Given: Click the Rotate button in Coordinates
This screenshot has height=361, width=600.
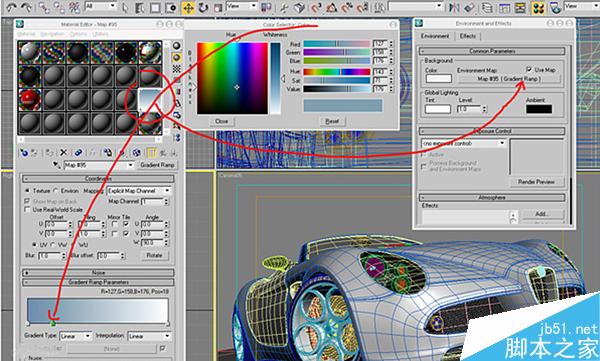Looking at the screenshot, I should pos(154,255).
